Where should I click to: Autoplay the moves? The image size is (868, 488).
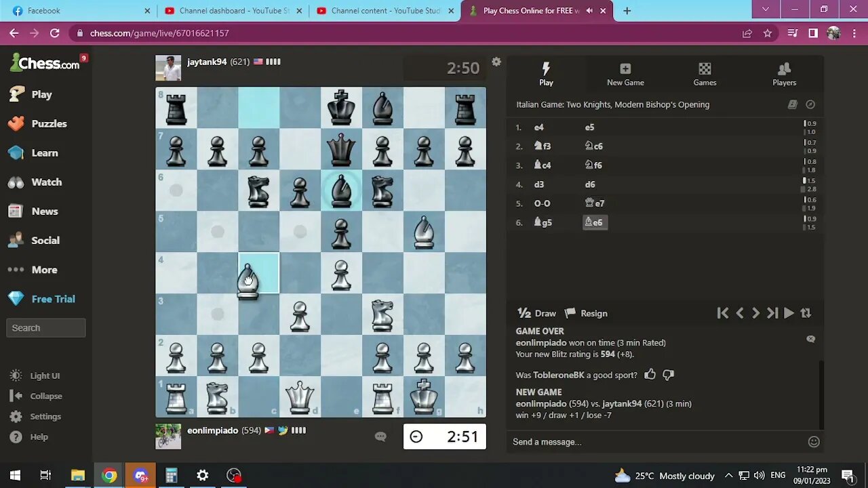click(x=789, y=313)
